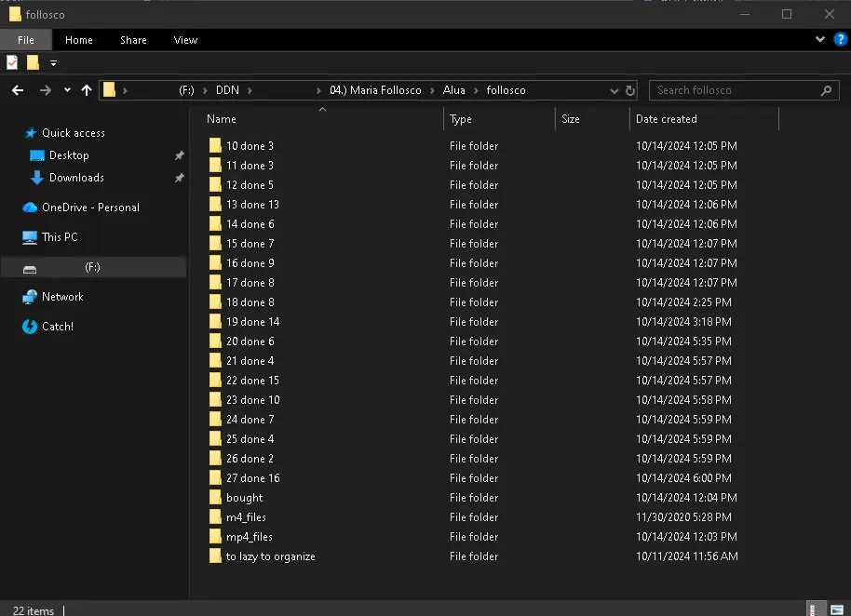Select the folder icon of m4_files

pos(215,516)
